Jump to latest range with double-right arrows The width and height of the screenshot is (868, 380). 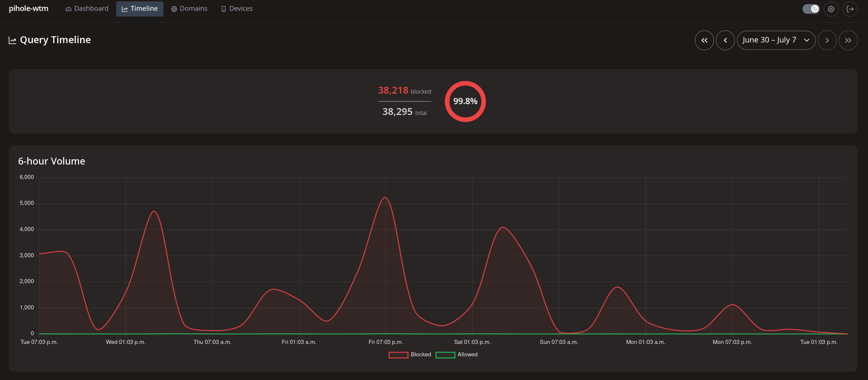click(848, 40)
